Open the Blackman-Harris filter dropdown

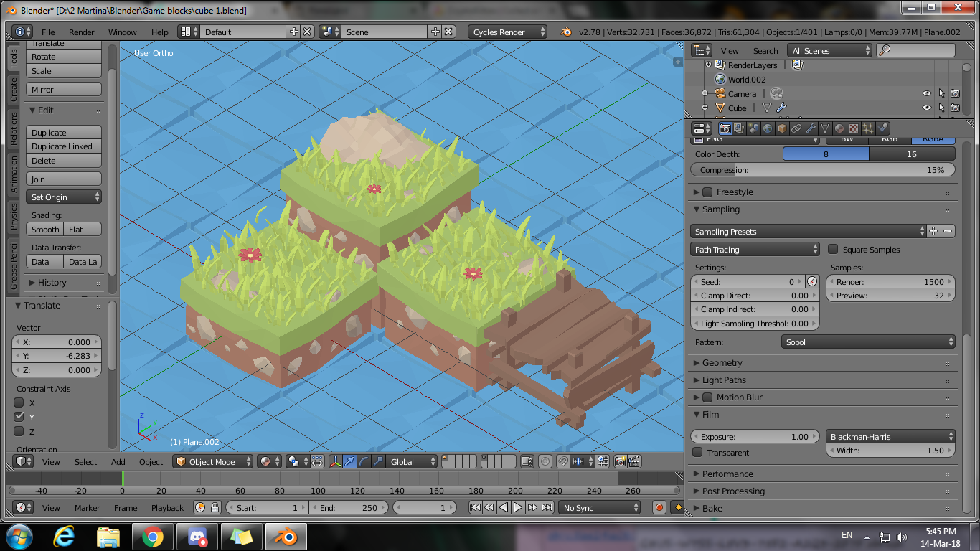point(890,436)
